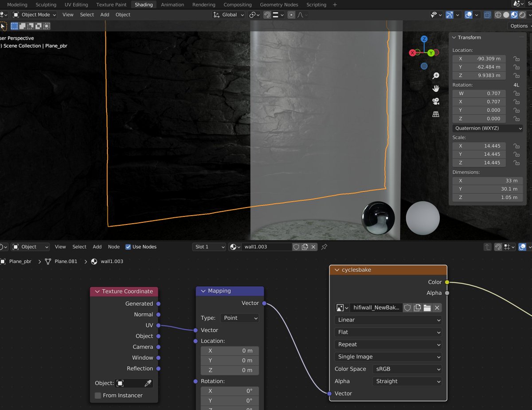This screenshot has height=410, width=532.
Task: Open the Global transform orientation dropdown
Action: (x=229, y=15)
